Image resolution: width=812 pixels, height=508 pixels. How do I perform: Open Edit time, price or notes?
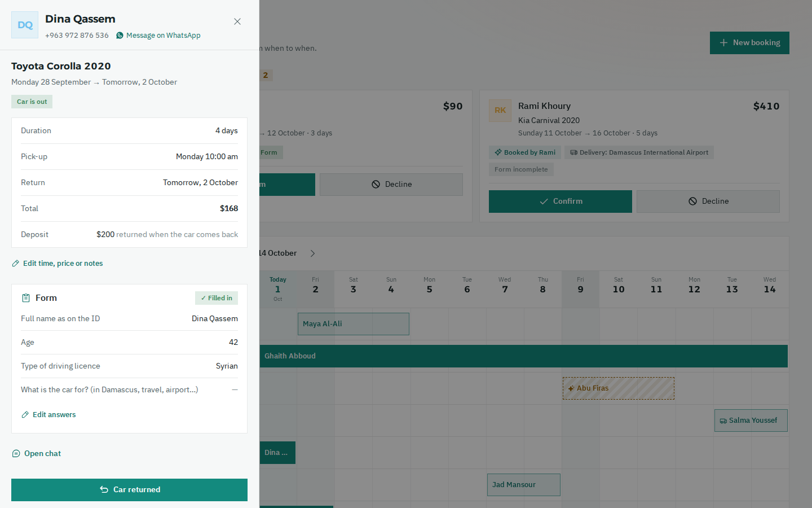pos(58,264)
